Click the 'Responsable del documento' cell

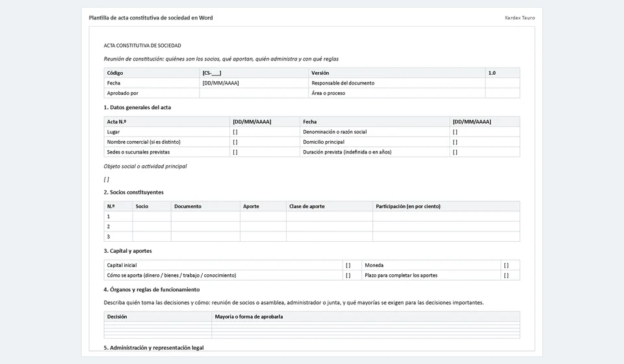point(396,83)
